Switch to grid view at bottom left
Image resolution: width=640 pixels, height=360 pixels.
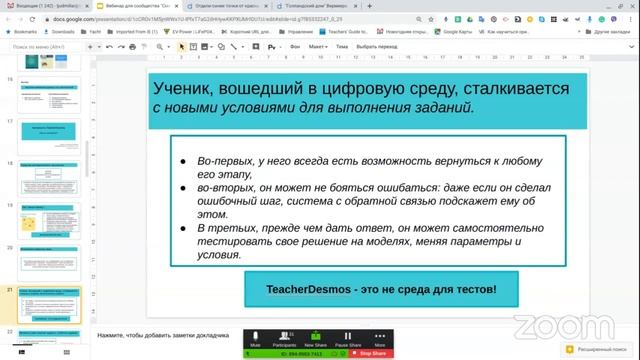[x=67, y=352]
